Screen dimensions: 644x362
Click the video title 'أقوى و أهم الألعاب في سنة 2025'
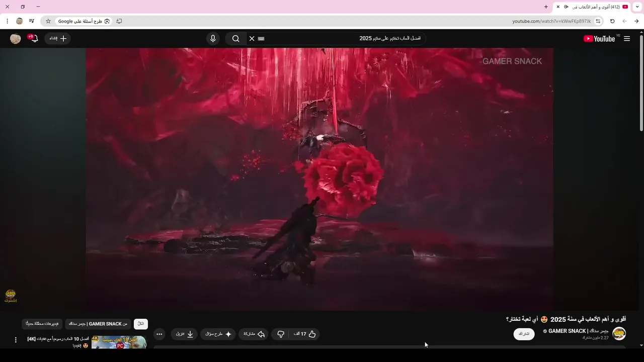click(566, 319)
